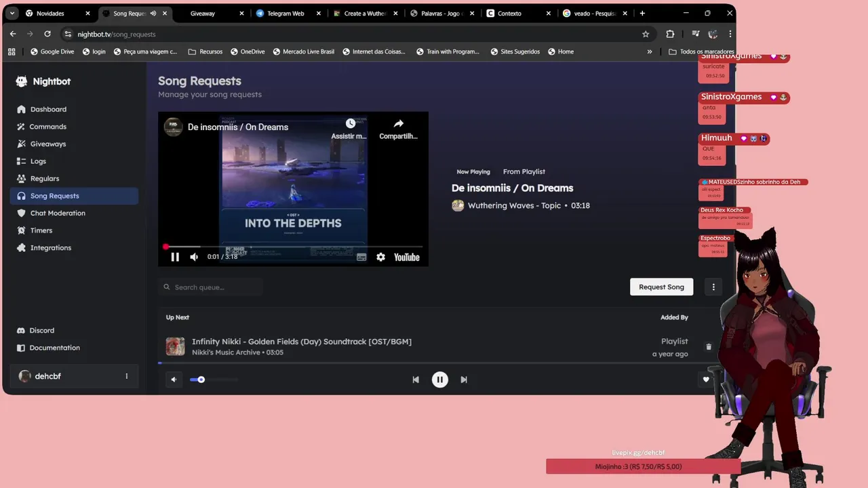
Task: Switch to the Palavras - Jogo tab
Action: [439, 14]
